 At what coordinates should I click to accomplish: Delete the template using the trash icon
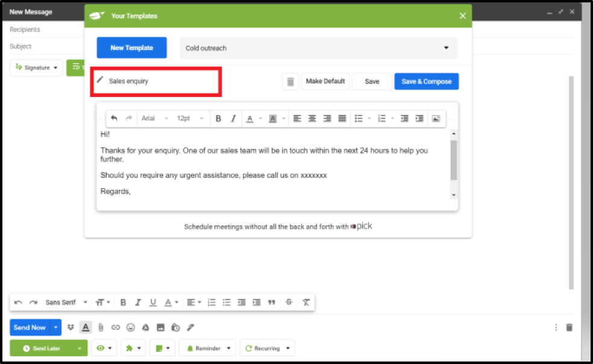(290, 81)
